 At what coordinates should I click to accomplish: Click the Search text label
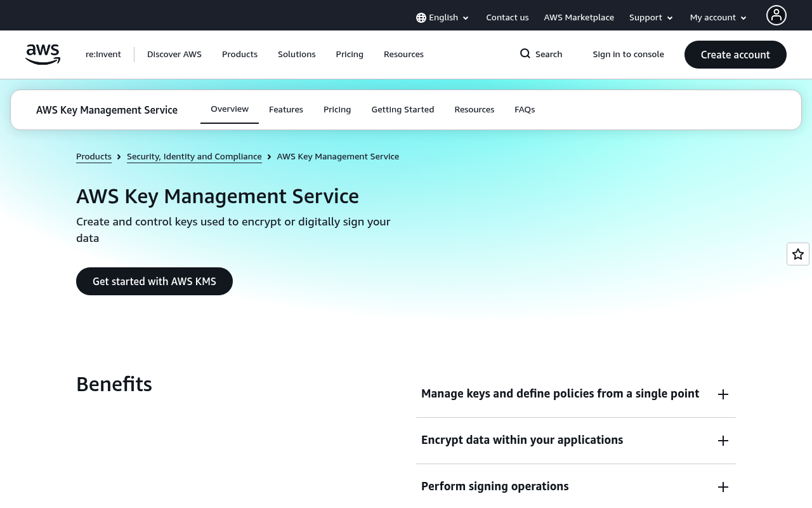(x=549, y=55)
